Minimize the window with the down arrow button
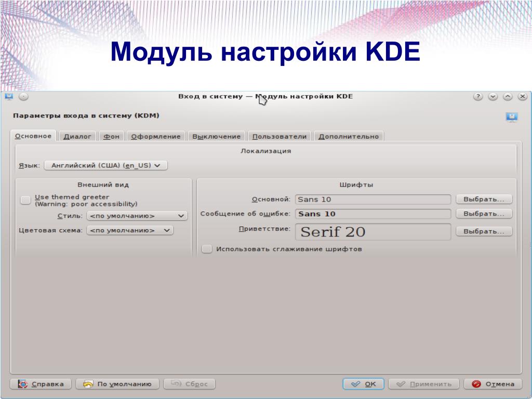This screenshot has height=399, width=532. pyautogui.click(x=493, y=97)
